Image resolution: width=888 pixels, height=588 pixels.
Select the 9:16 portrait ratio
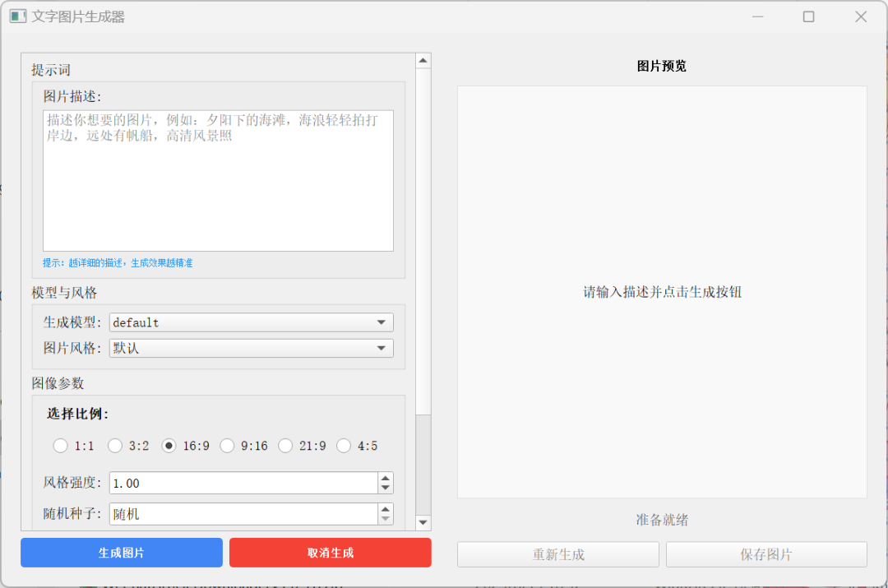tap(227, 446)
